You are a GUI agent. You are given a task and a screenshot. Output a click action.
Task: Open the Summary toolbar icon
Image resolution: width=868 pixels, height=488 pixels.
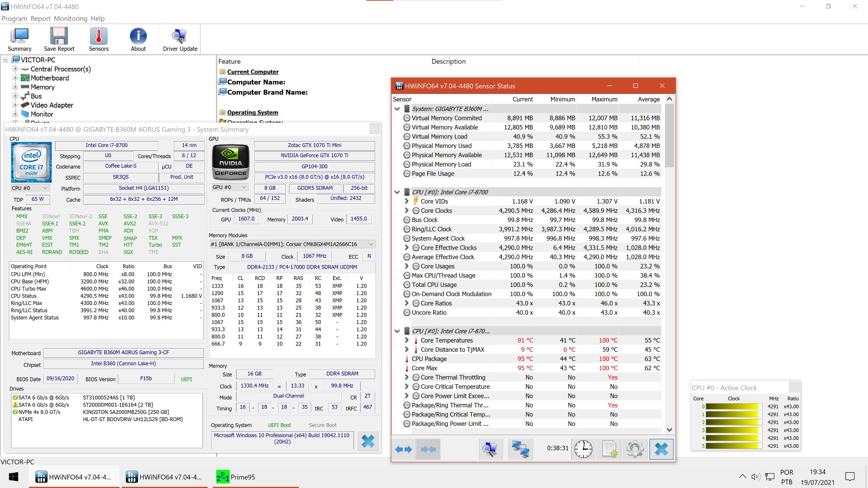(x=19, y=39)
